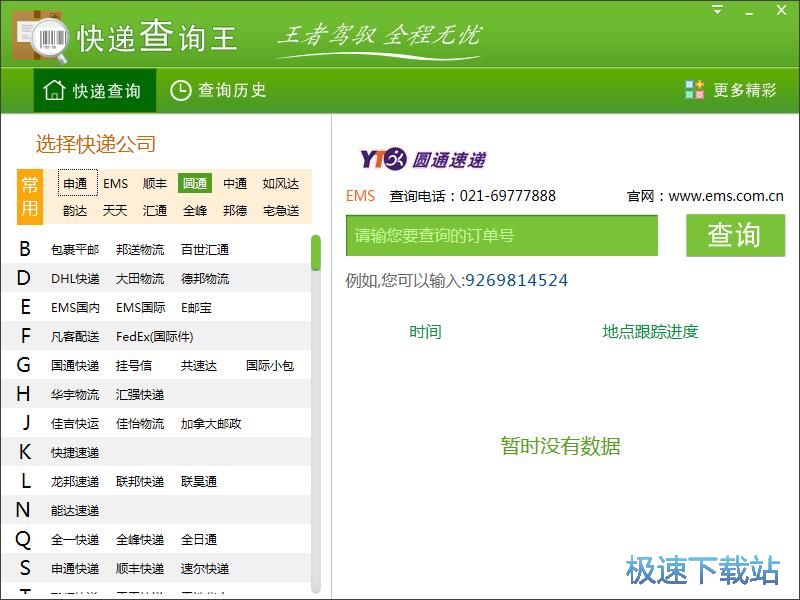
Task: Click the 更多精彩 colorful grid icon
Action: coord(695,90)
